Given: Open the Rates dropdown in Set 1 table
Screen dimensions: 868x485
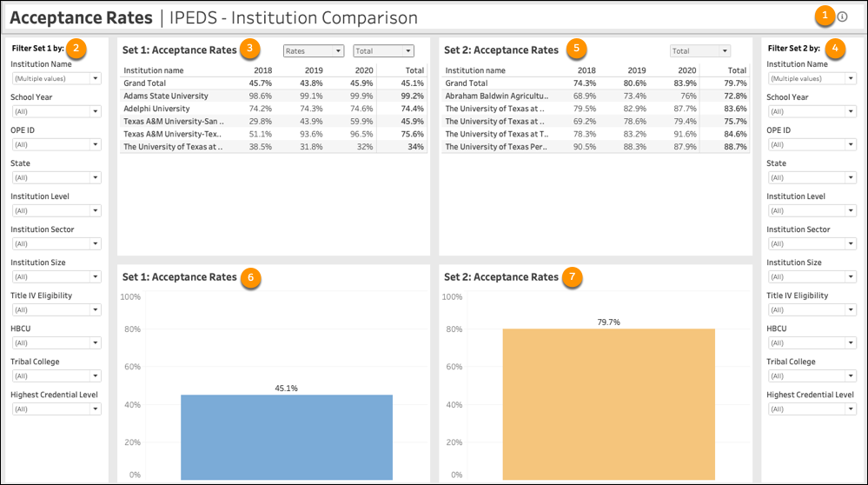Looking at the screenshot, I should click(314, 51).
